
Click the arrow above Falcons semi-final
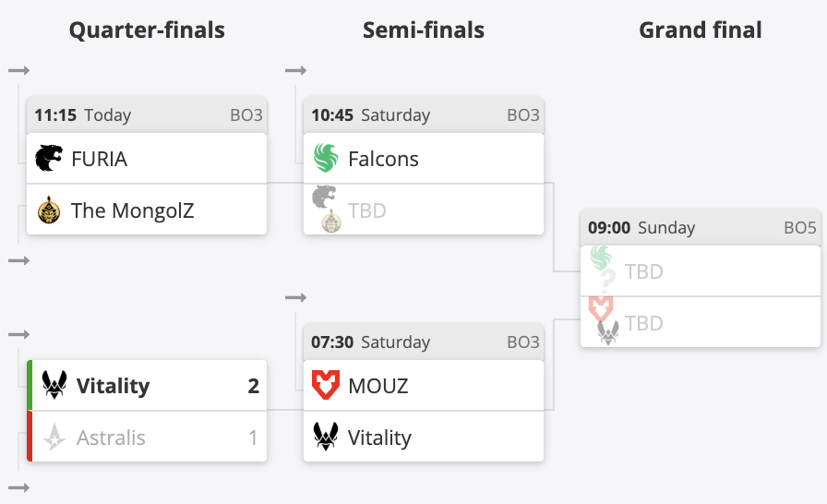(295, 70)
